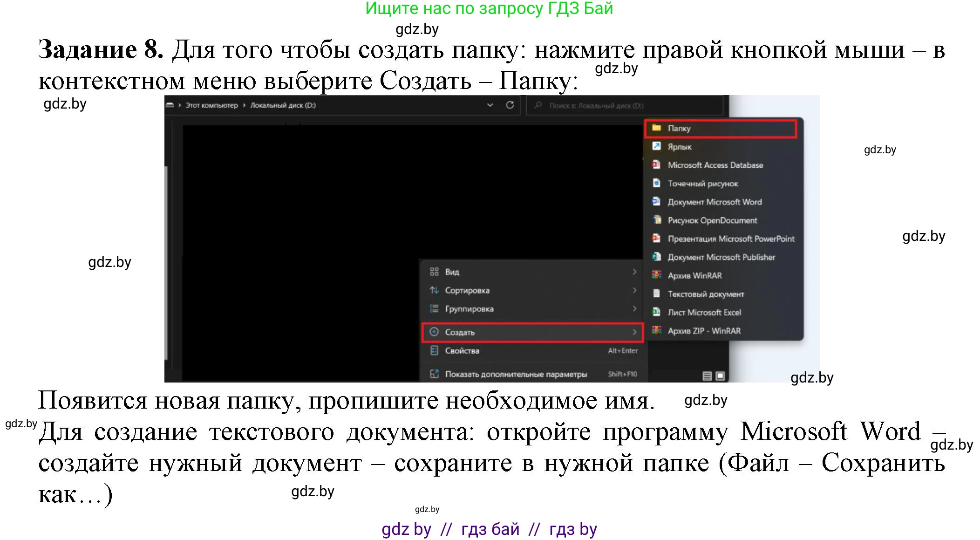
Task: Create a Презентация Microsoft PowerPoint
Action: tap(730, 239)
